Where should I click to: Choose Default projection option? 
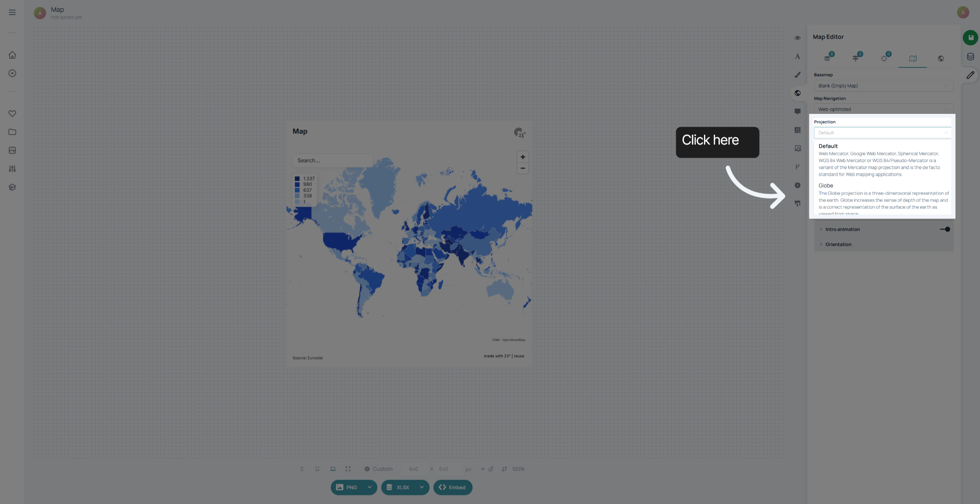pyautogui.click(x=883, y=160)
